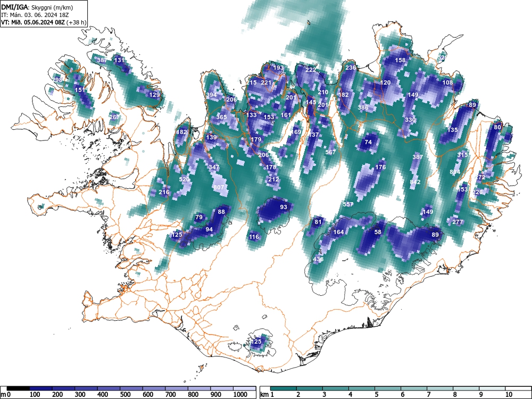Select the black legend swatch between 0 and 100
The image size is (532, 399).
click(18, 388)
